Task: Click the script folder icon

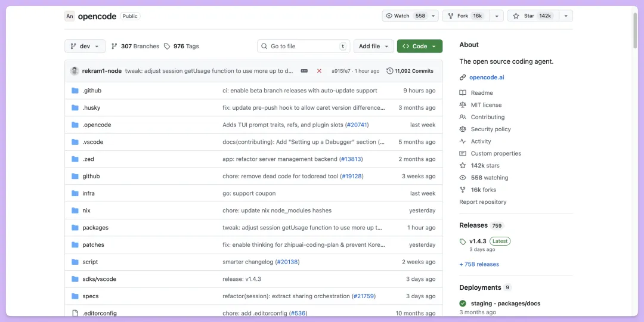Action: pyautogui.click(x=75, y=262)
